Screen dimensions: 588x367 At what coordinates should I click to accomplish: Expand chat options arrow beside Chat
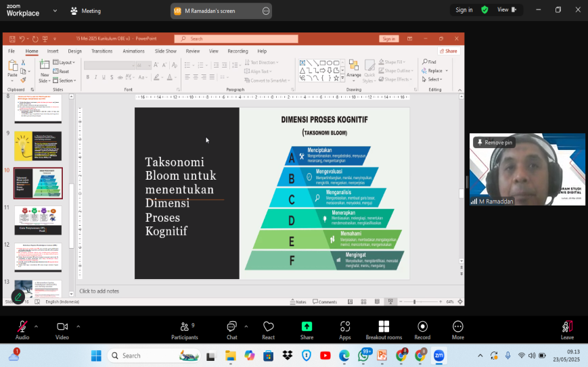[x=246, y=326]
